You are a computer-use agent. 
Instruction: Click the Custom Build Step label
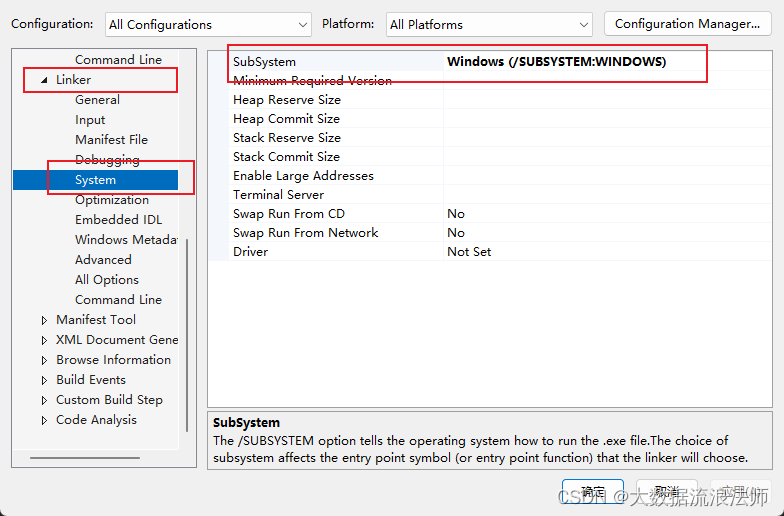(110, 400)
